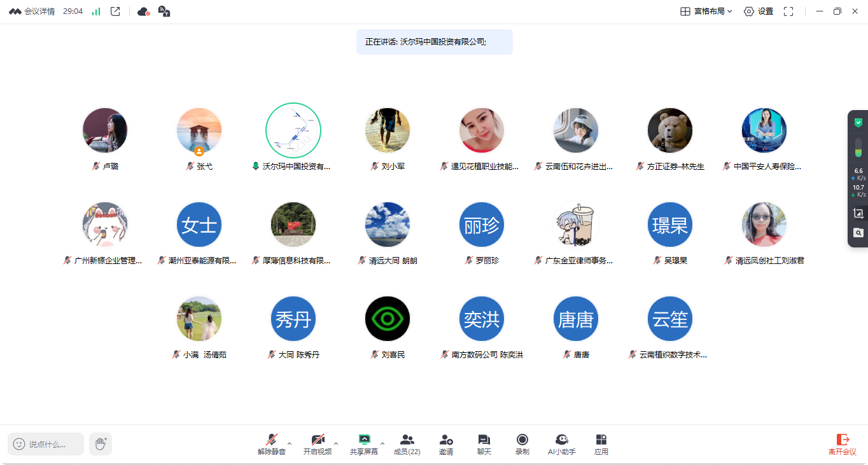The image size is (868, 465).
Task: Open 会议详情 meeting details
Action: 32,11
